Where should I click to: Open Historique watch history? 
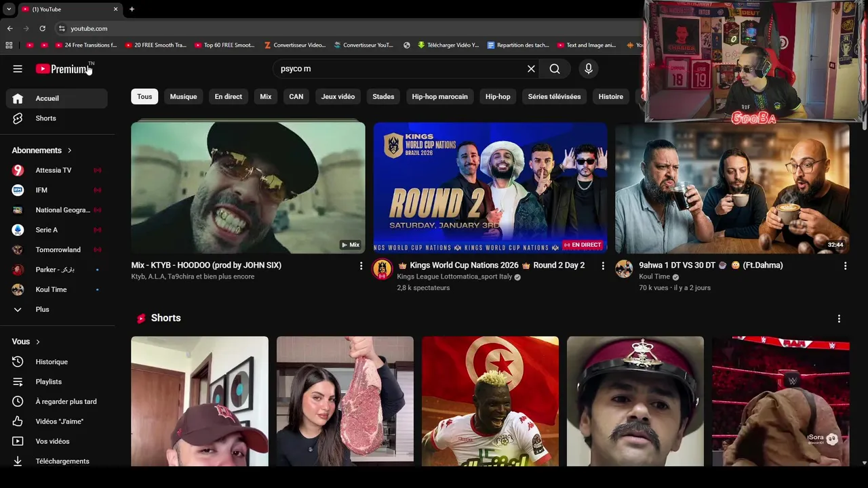(x=57, y=362)
